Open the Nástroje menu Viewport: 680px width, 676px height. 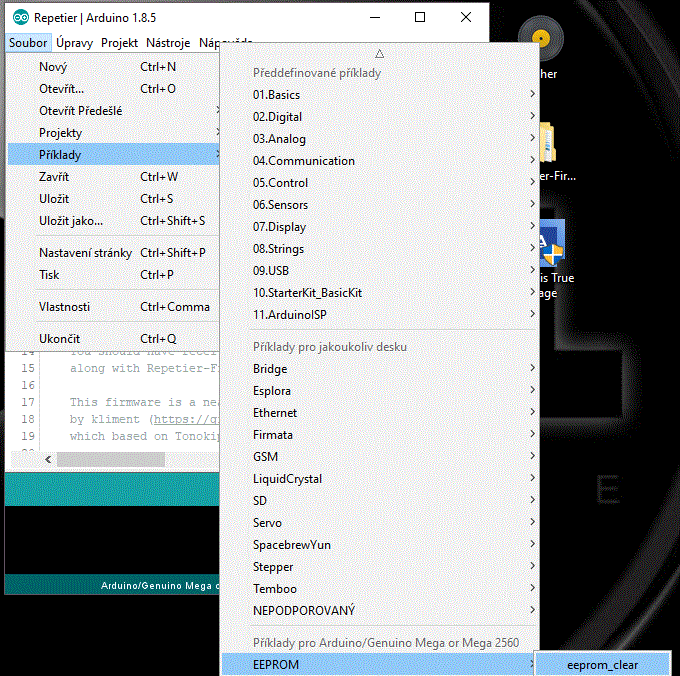tap(168, 43)
